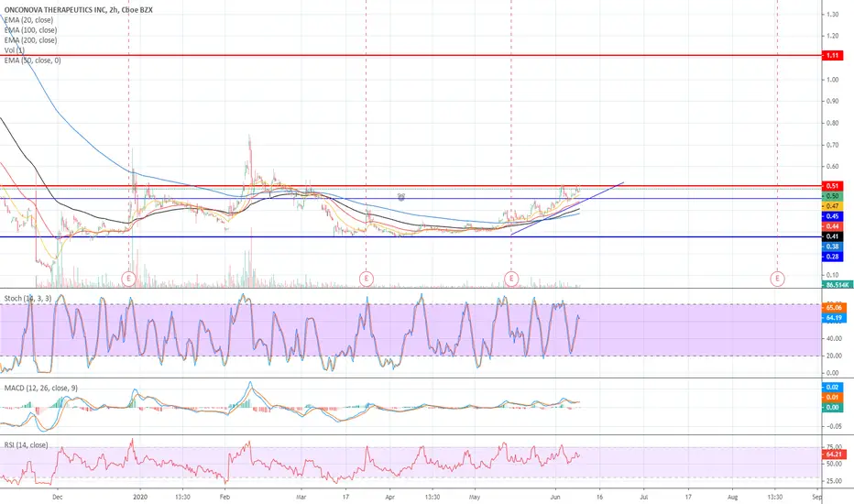Image resolution: width=854 pixels, height=504 pixels.
Task: Click the 16 date label on time axis
Action: pyautogui.click(x=599, y=497)
